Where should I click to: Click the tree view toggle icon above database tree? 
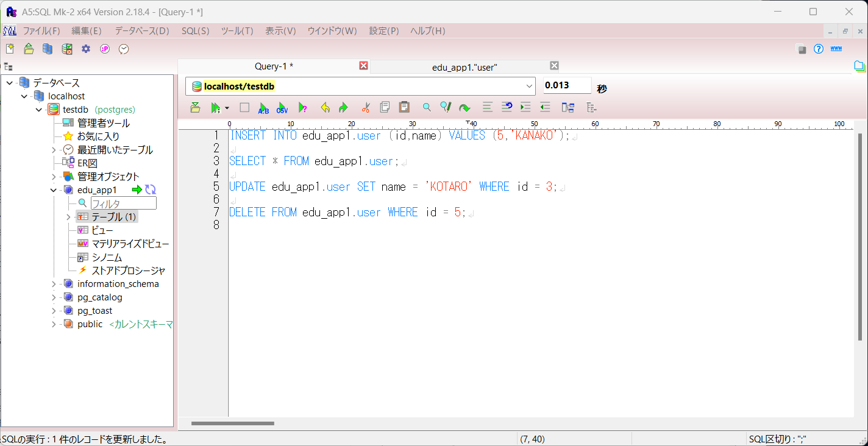coord(8,66)
